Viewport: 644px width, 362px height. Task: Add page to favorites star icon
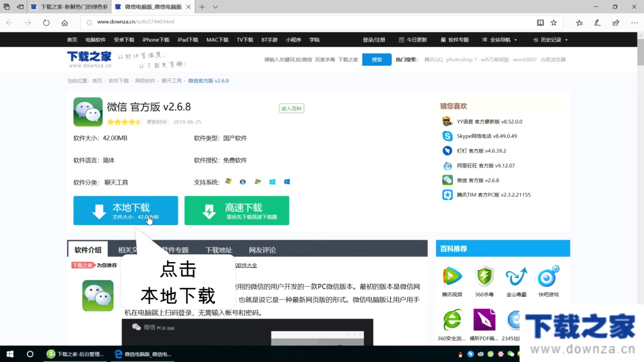point(554,23)
